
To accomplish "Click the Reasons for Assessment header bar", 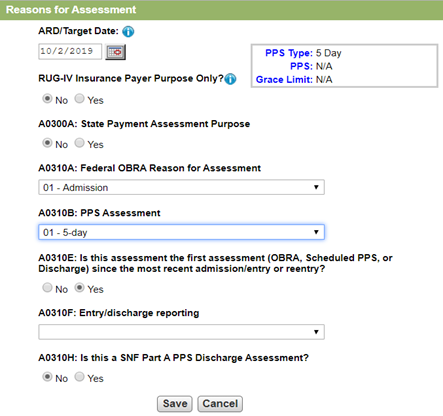I will (221, 10).
